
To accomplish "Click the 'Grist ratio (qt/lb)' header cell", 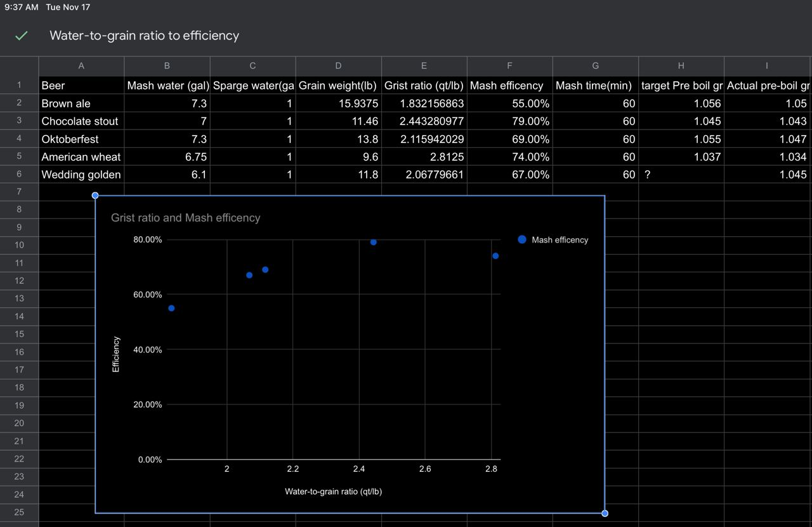I will [424, 85].
